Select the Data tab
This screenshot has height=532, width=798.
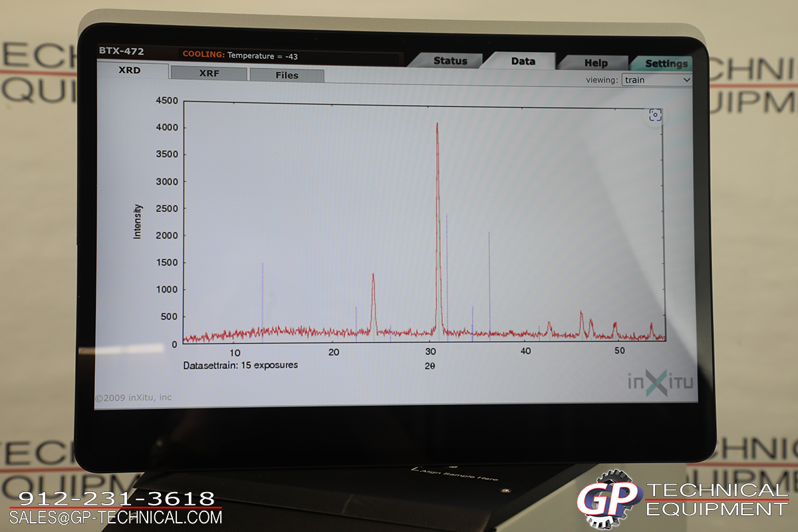(523, 61)
